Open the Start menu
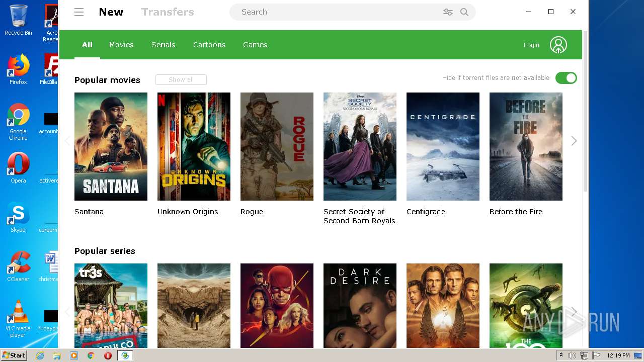Screen dimensions: 644x362 [14, 355]
